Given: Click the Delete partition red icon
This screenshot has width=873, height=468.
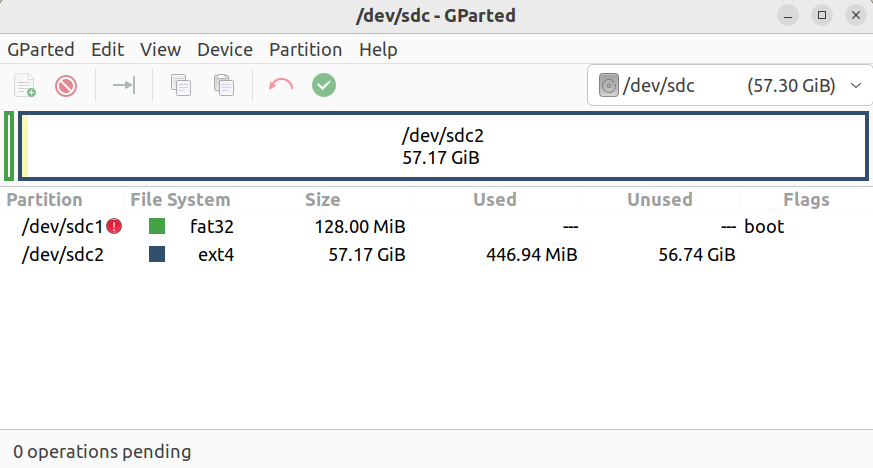Looking at the screenshot, I should [x=66, y=86].
